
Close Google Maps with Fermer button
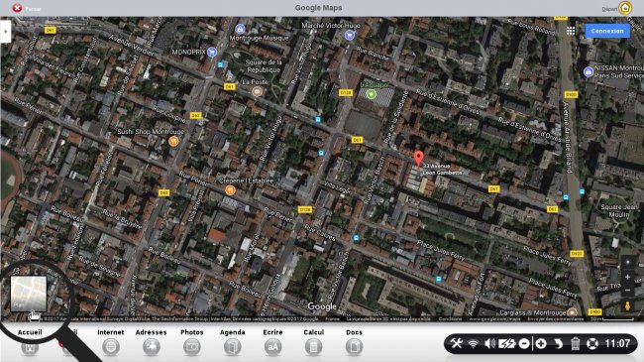tap(17, 8)
